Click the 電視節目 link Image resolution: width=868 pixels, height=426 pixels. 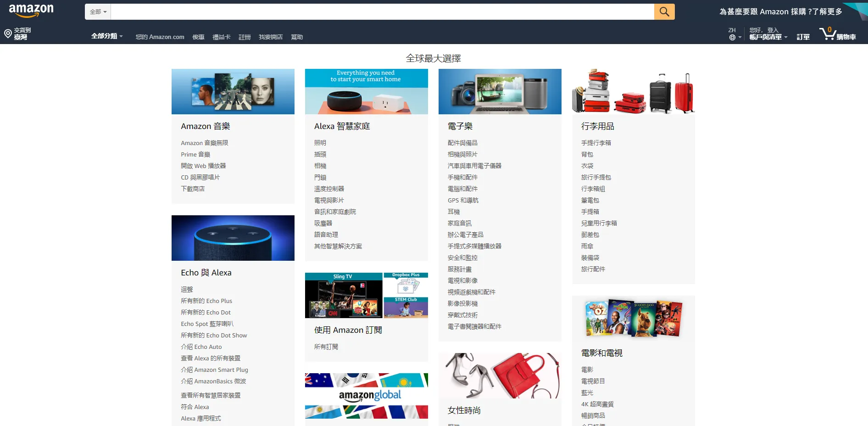point(593,381)
